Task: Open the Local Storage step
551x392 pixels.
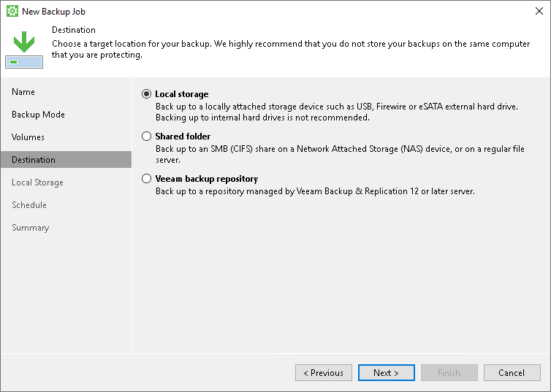Action: click(x=37, y=182)
